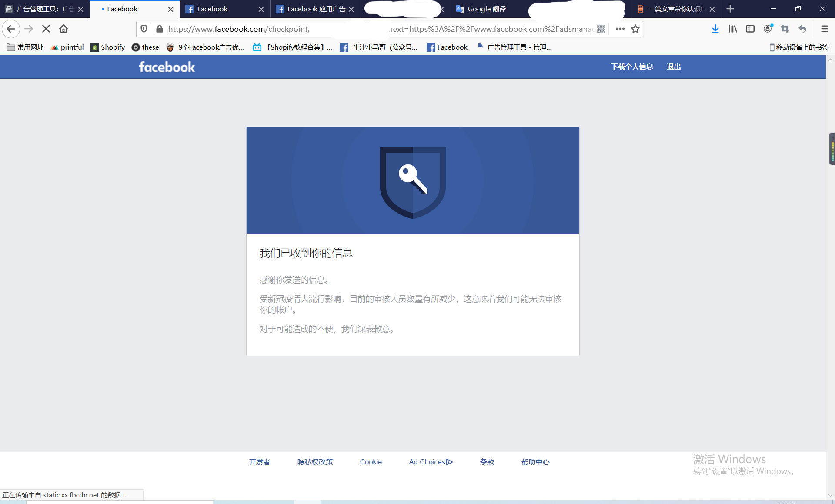Open 移动设备上的书签 folder

799,47
